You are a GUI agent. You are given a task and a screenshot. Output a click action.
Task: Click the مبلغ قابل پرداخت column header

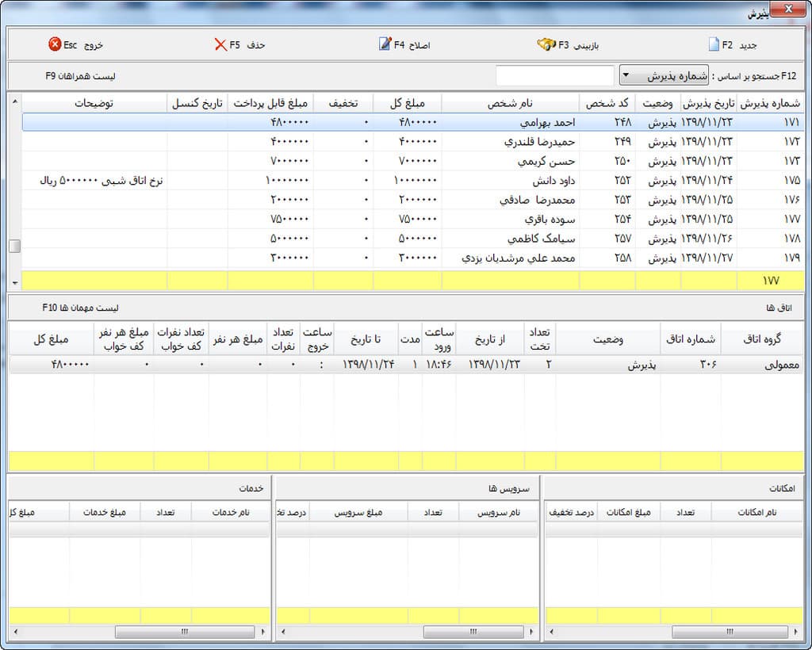270,104
